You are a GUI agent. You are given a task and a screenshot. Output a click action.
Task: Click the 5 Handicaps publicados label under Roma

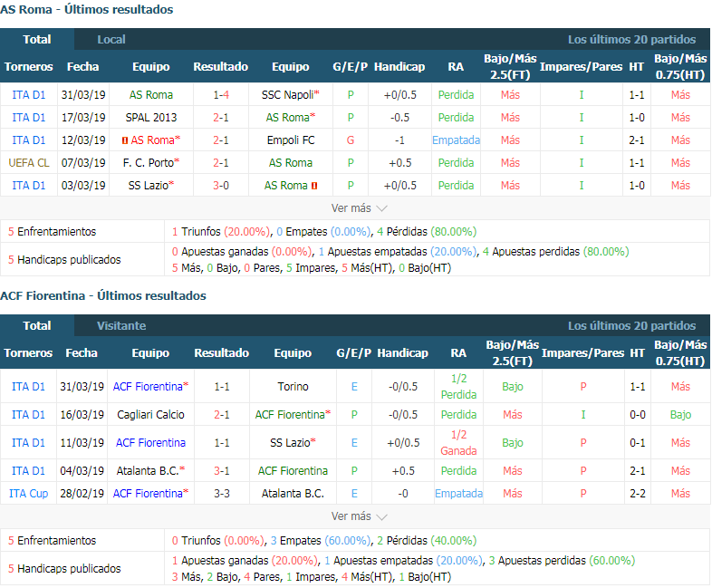pyautogui.click(x=64, y=260)
